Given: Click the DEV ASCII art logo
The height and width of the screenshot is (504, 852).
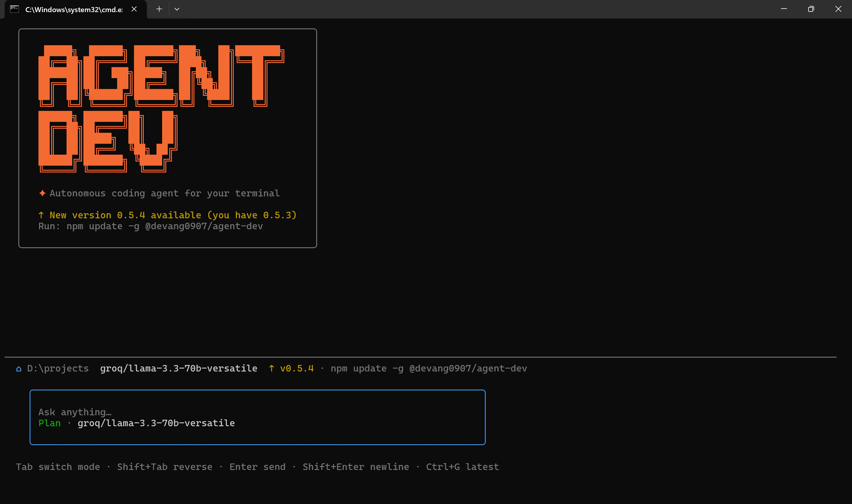Looking at the screenshot, I should click(108, 142).
